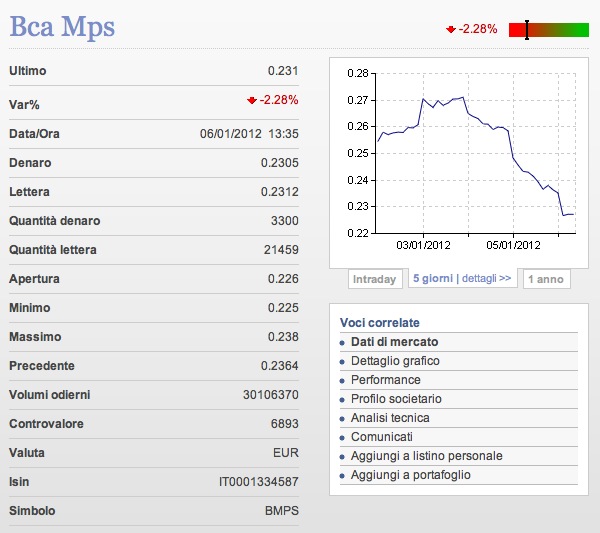
Task: Click the Bca Mps page title
Action: (x=62, y=26)
